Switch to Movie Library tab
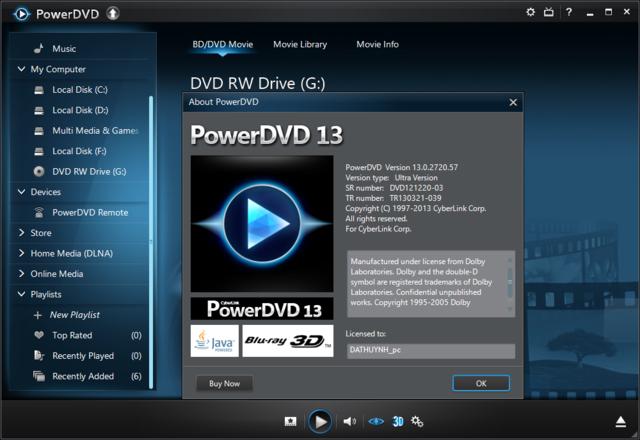Image resolution: width=640 pixels, height=440 pixels. pyautogui.click(x=300, y=44)
